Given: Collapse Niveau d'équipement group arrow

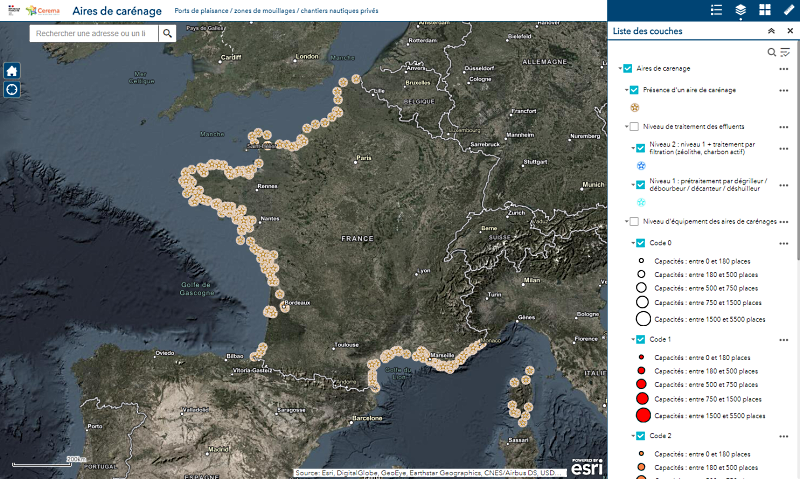Looking at the screenshot, I should pyautogui.click(x=627, y=221).
